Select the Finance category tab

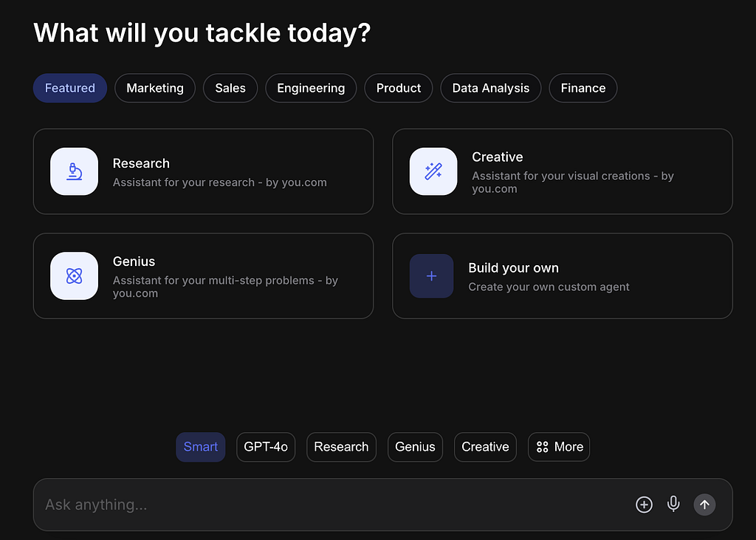coord(583,88)
